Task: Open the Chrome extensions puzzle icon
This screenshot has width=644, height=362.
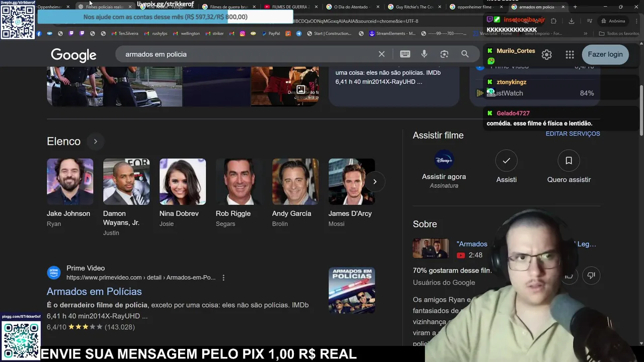Action: 553,21
